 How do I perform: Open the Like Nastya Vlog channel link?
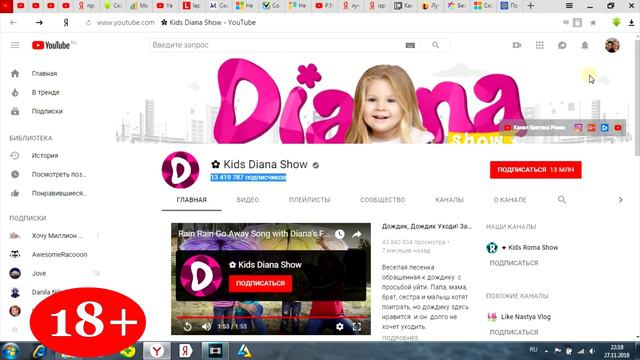click(x=526, y=317)
